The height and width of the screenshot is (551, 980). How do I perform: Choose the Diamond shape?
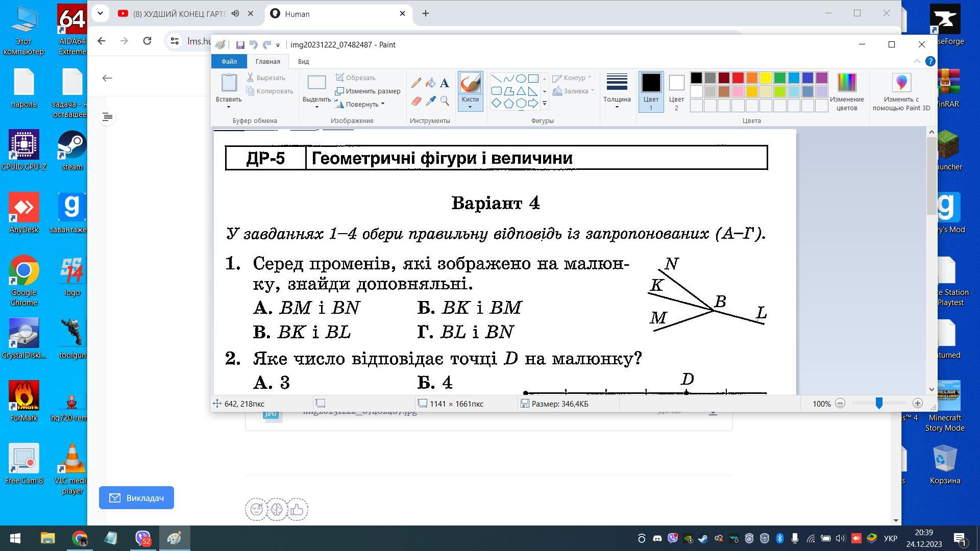coord(496,104)
